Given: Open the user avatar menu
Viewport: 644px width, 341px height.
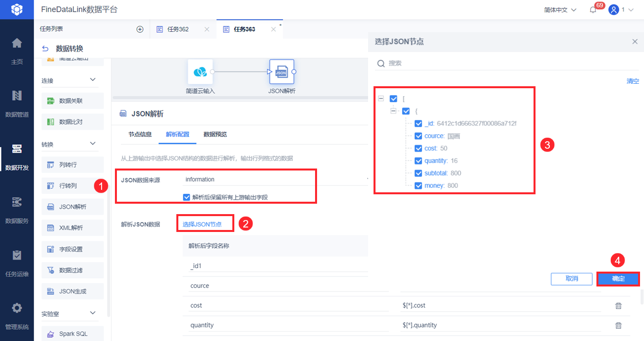Looking at the screenshot, I should [x=614, y=10].
